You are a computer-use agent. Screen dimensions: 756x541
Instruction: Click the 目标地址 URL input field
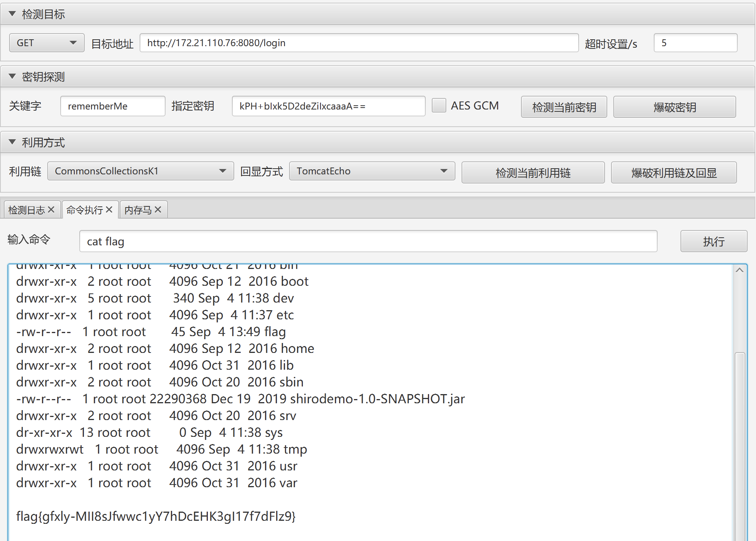click(x=359, y=43)
